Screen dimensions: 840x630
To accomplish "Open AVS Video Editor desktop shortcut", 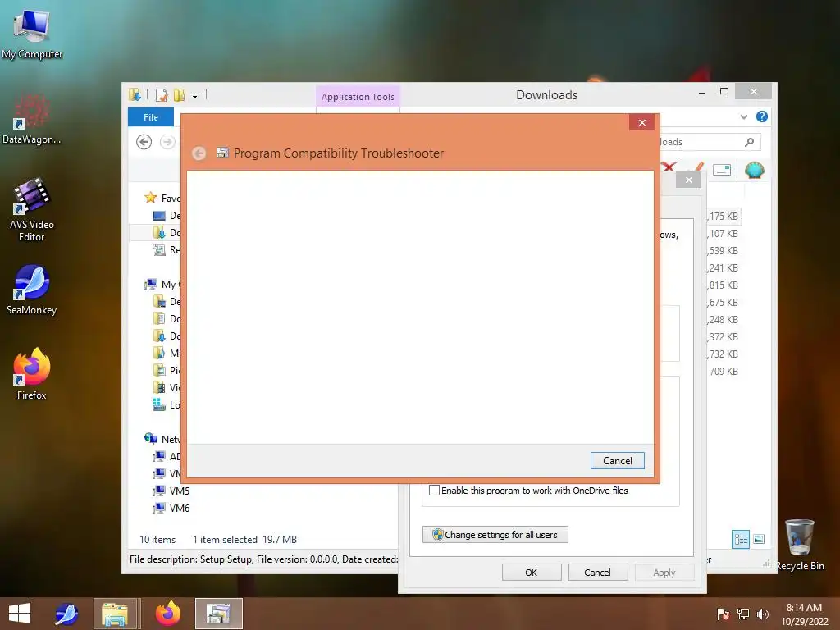I will 32,210.
